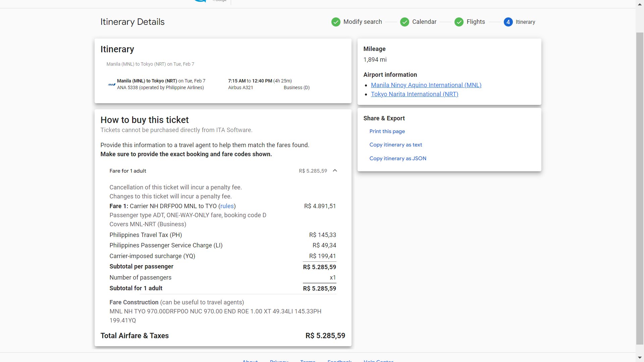Click the Covers MNL-NRT (Business) line
This screenshot has height=362, width=644.
tap(148, 224)
